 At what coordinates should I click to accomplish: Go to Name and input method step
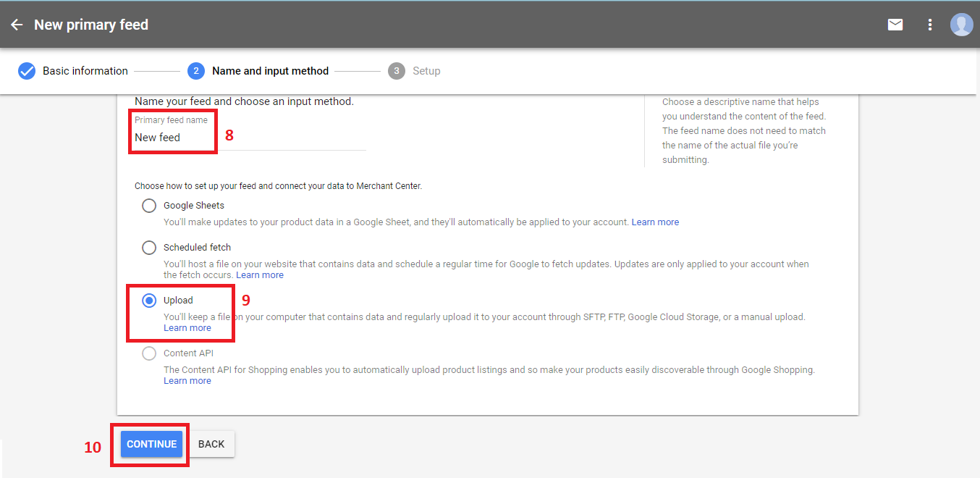[x=270, y=71]
